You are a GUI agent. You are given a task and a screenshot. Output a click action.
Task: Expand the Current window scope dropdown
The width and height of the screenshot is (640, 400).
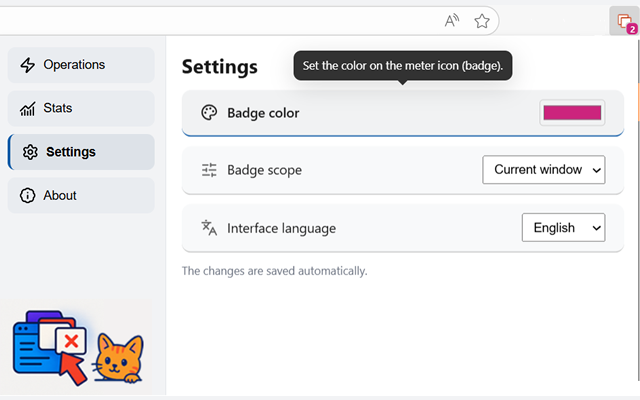(543, 169)
